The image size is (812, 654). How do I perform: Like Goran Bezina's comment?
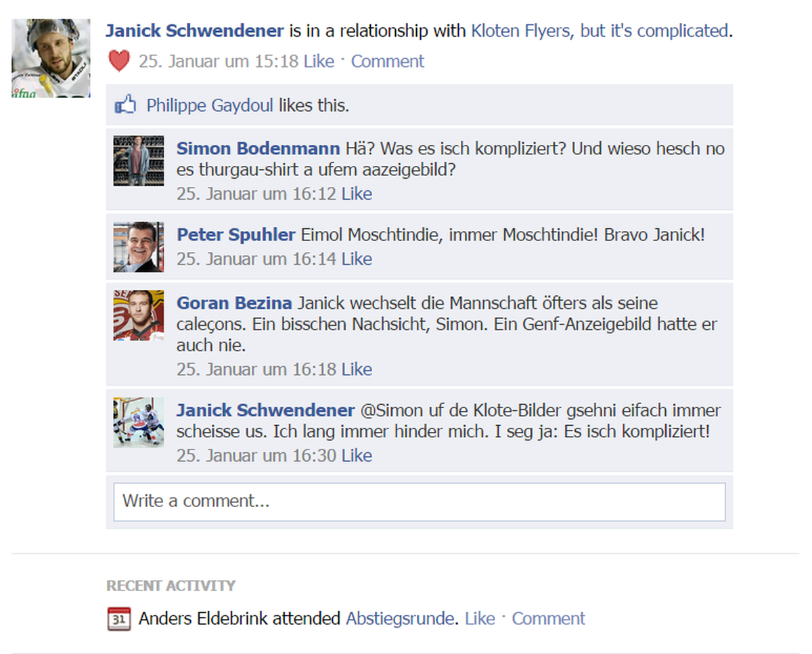point(357,369)
